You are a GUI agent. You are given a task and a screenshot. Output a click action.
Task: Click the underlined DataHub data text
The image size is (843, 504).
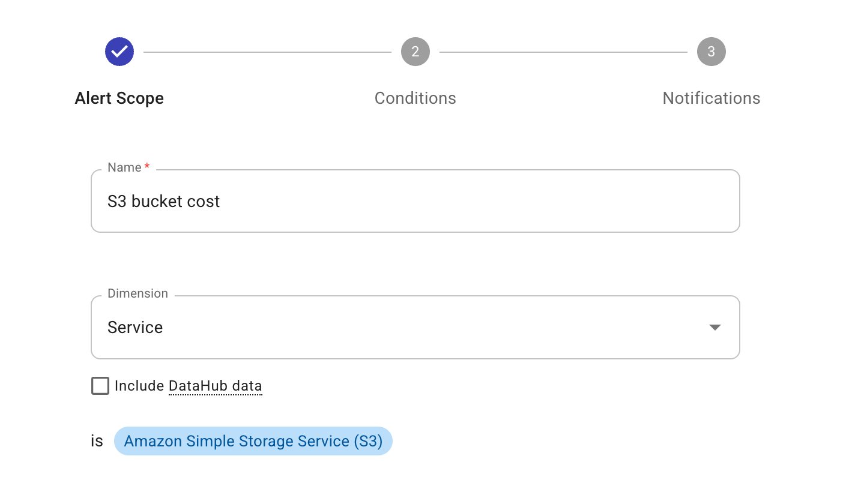215,386
